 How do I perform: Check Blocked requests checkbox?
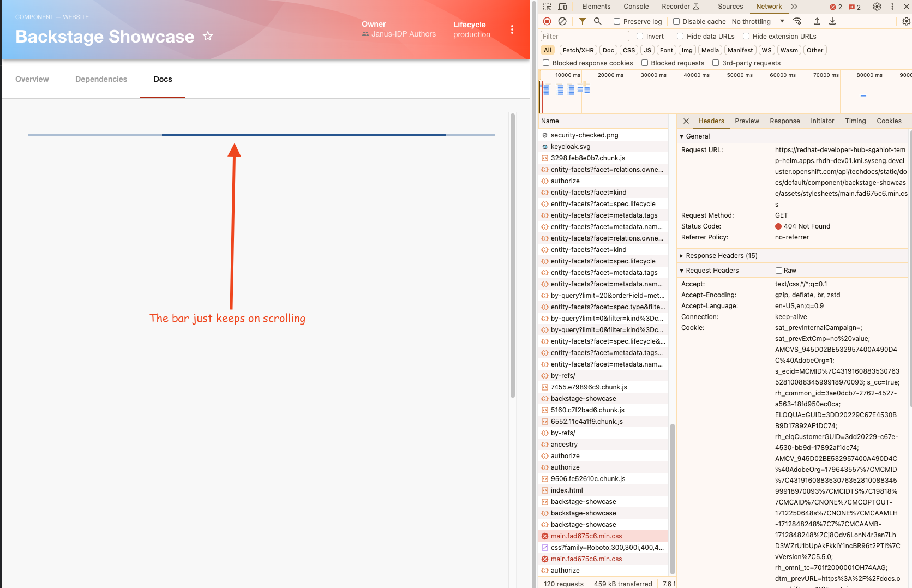(645, 63)
